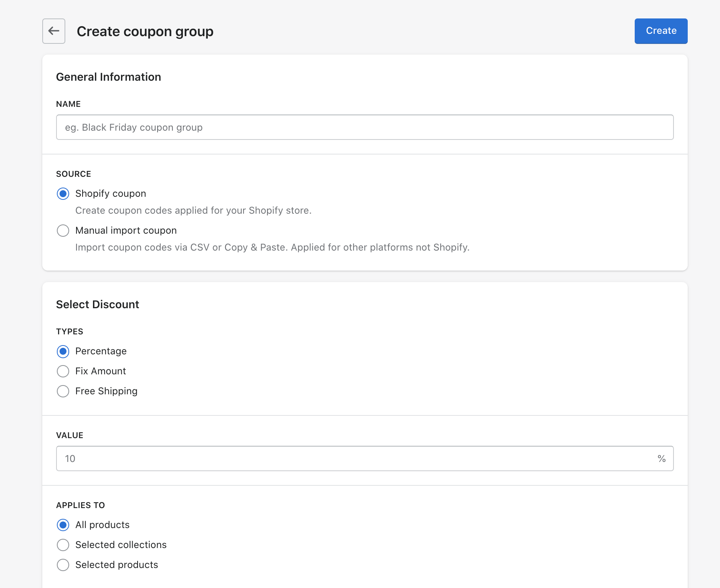Viewport: 720px width, 588px height.
Task: Select the Shopify coupon source option
Action: (x=63, y=194)
